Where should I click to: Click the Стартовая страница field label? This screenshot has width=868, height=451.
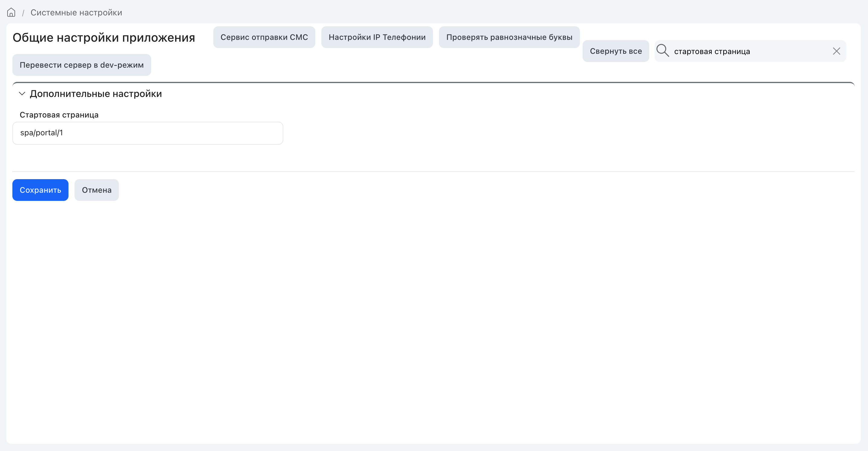(x=59, y=115)
